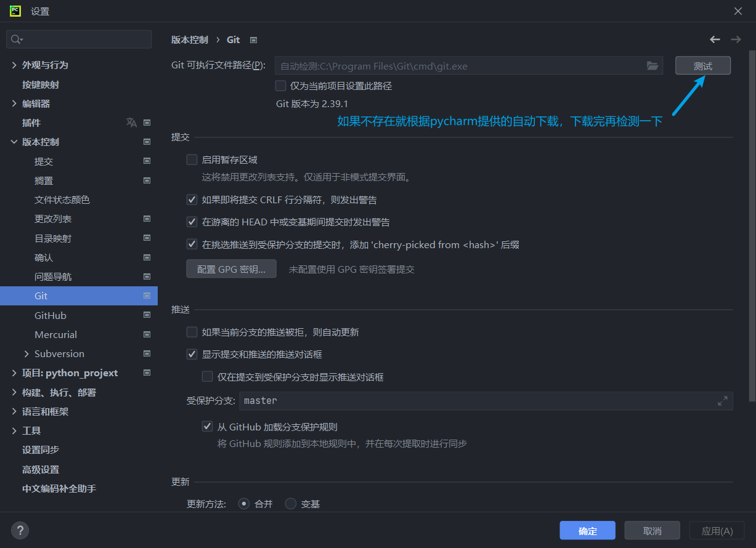The height and width of the screenshot is (548, 756).
Task: Click the project icon on 确认 row
Action: click(147, 257)
